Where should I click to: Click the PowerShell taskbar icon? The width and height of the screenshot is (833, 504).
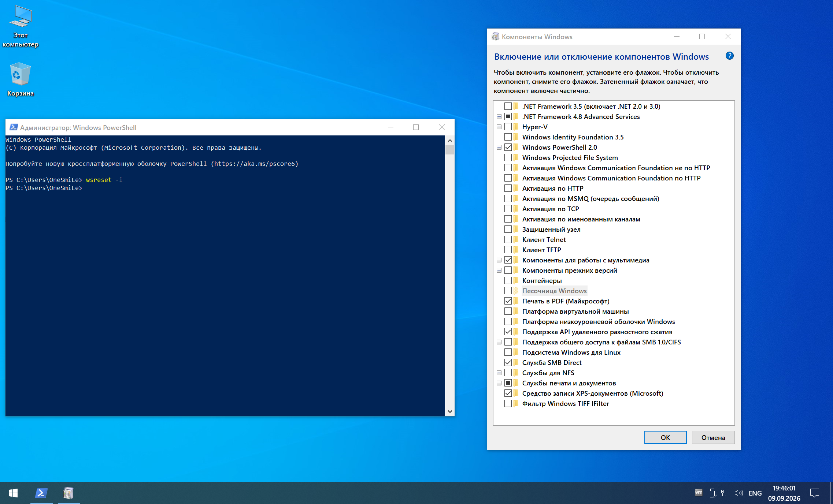[41, 493]
